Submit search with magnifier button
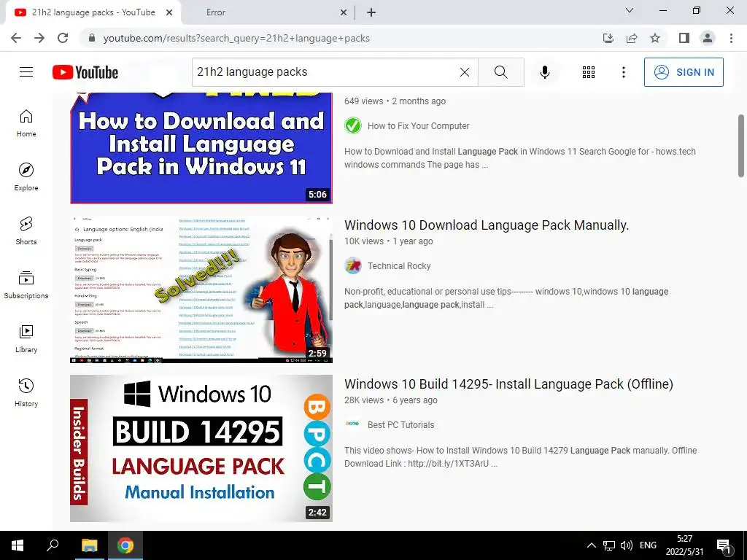 [x=500, y=72]
